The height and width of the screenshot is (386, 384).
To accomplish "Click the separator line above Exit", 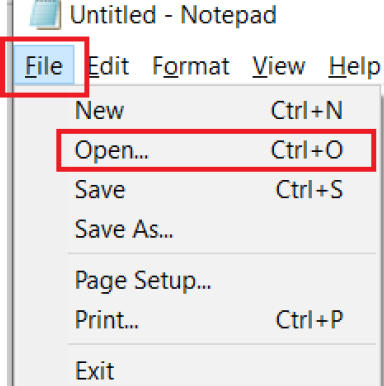I will [x=222, y=344].
